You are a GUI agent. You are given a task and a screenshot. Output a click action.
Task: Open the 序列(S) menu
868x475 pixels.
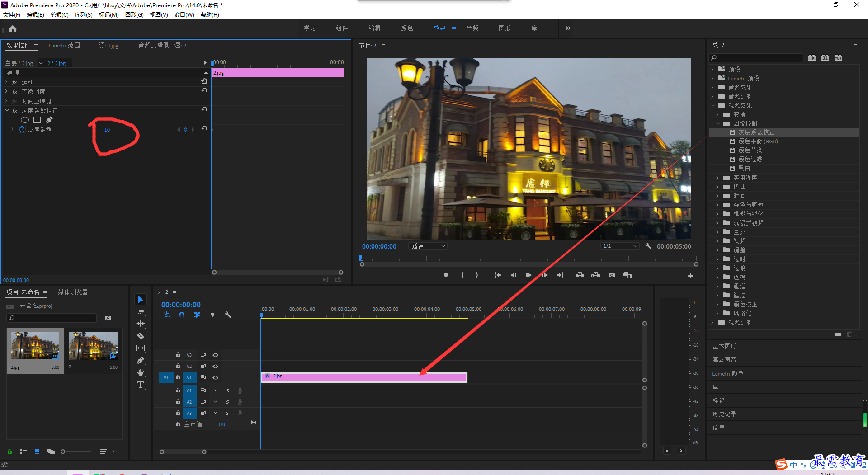point(84,15)
